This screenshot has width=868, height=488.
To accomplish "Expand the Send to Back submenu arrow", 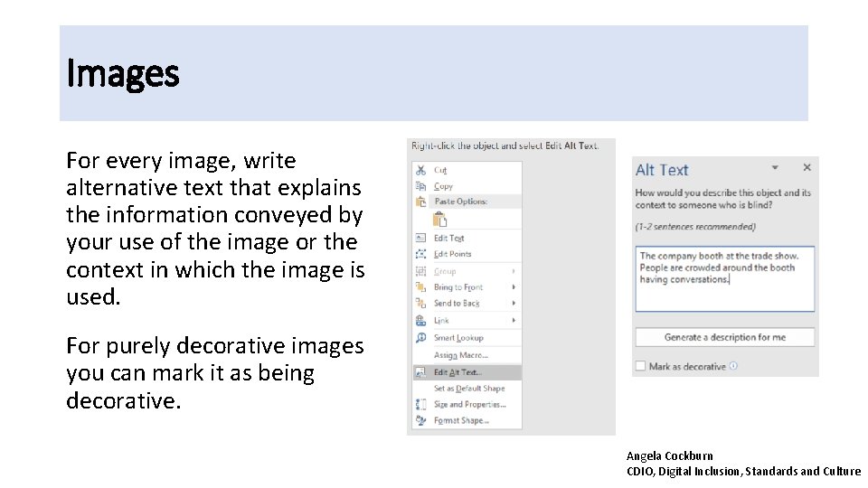I will pyautogui.click(x=514, y=304).
